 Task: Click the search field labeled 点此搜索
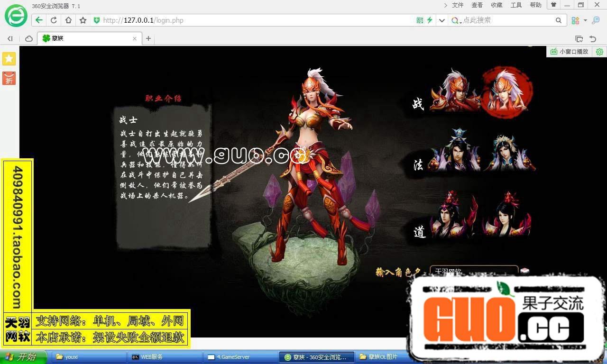507,20
